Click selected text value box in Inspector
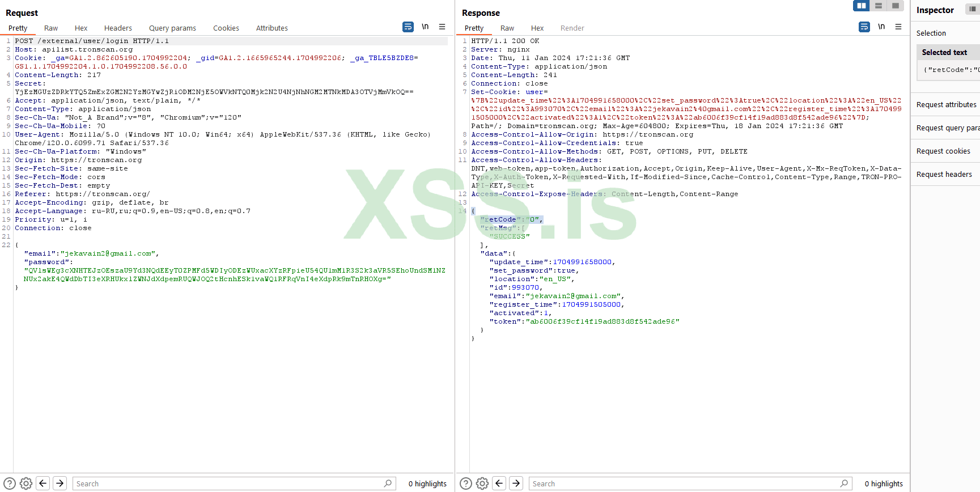The height and width of the screenshot is (492, 980). tap(948, 70)
